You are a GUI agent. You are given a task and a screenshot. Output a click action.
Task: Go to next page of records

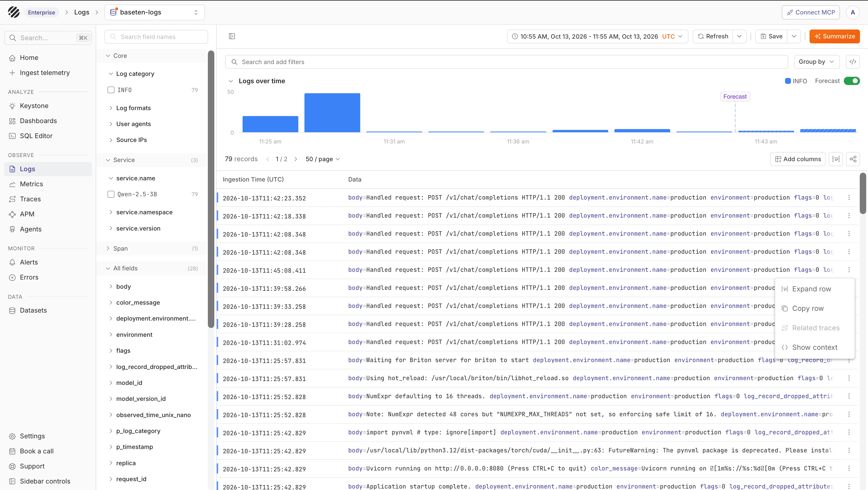click(x=296, y=159)
